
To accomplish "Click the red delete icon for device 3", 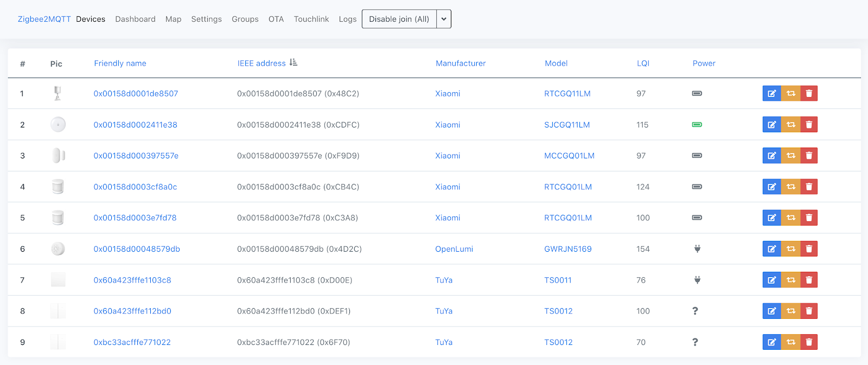I will tap(809, 156).
